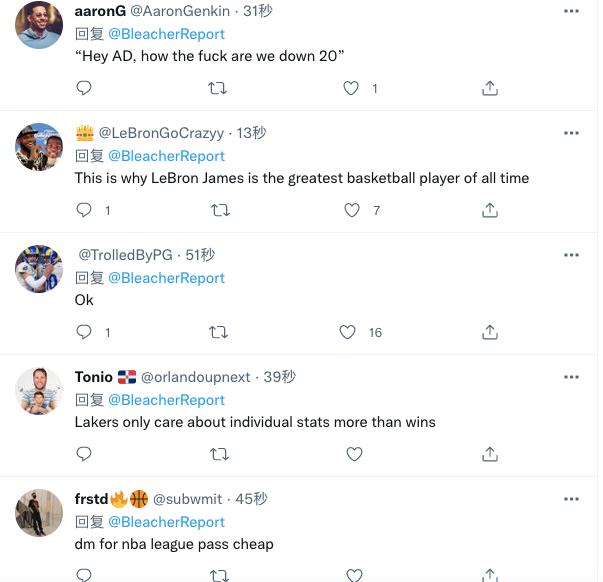Viewport: 603px width, 582px height.
Task: Reply to the TrolledByPG 'Ok' tweet
Action: [x=84, y=332]
